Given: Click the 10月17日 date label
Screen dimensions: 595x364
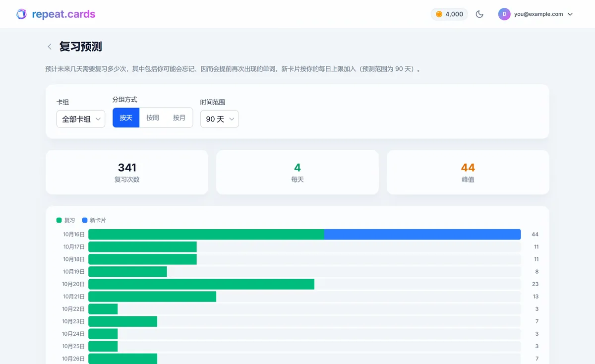Looking at the screenshot, I should tap(74, 246).
